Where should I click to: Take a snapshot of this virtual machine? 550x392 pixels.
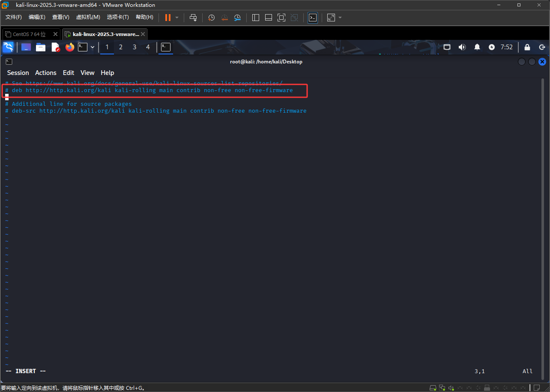(x=211, y=18)
